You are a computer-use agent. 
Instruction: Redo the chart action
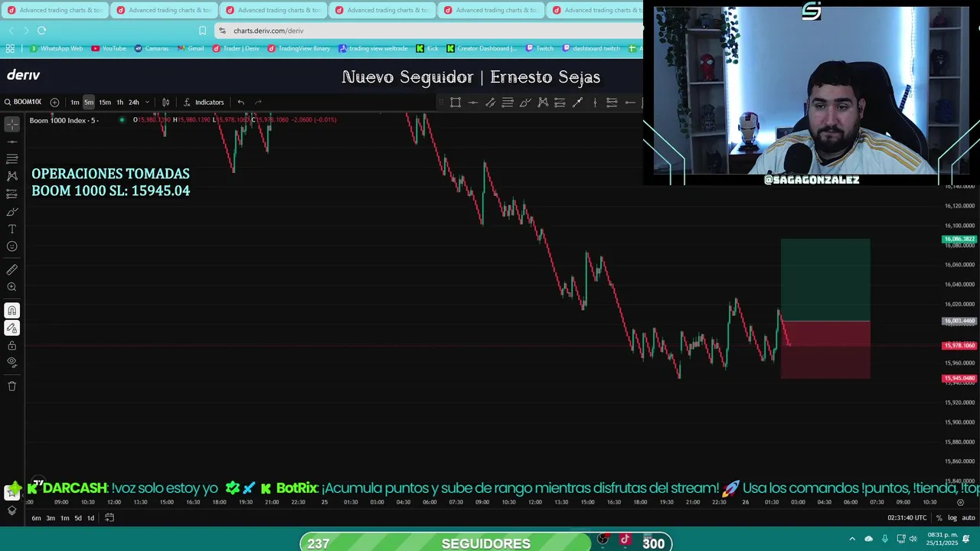tap(258, 103)
